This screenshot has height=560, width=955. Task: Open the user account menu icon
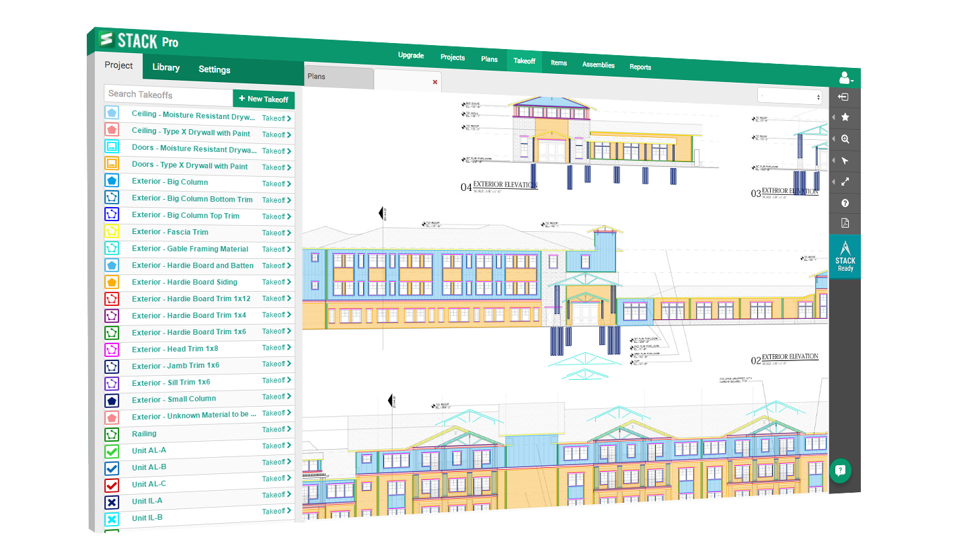[846, 78]
